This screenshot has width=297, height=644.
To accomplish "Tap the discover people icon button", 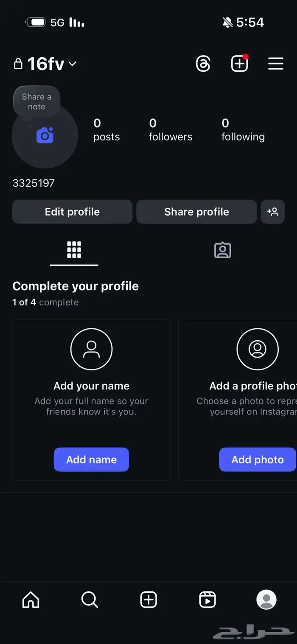I will coord(272,212).
